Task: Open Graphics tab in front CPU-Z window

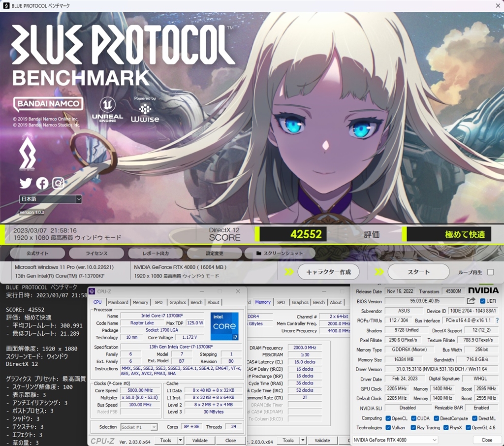Action: (178, 302)
